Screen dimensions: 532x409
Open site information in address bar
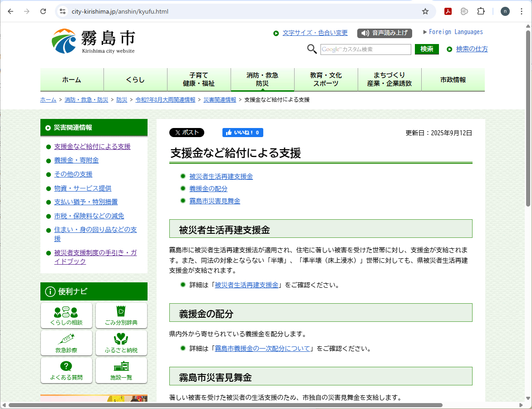point(63,11)
